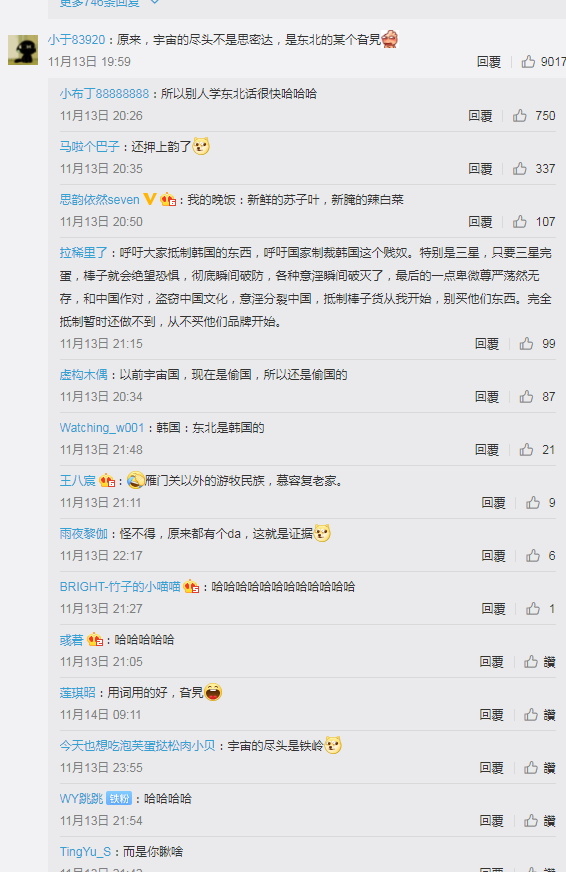Viewport: 566px width, 872px height.
Task: Open username link 思韵依然seven
Action: tap(100, 200)
